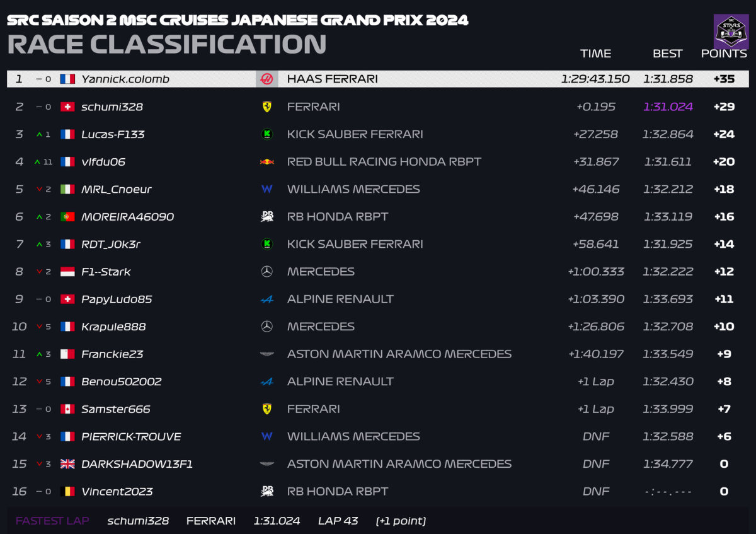Click the SRC Stars league logo
The width and height of the screenshot is (756, 534).
731,32
